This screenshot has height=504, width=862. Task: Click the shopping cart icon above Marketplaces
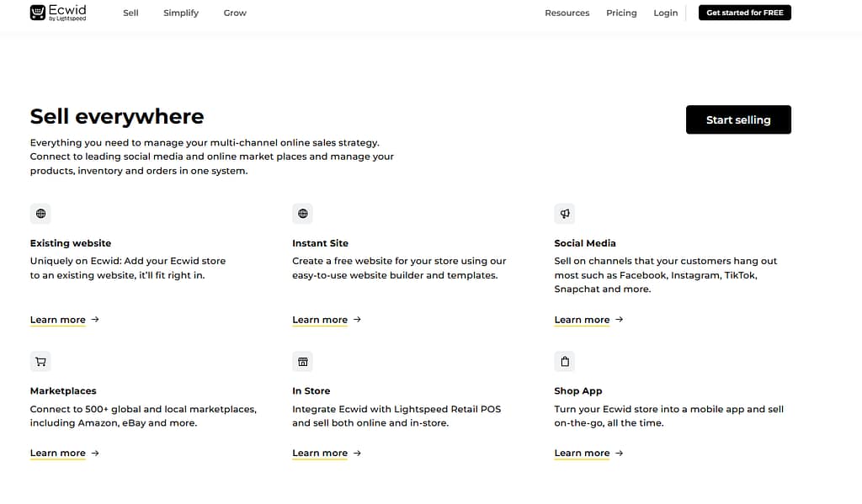(x=40, y=361)
